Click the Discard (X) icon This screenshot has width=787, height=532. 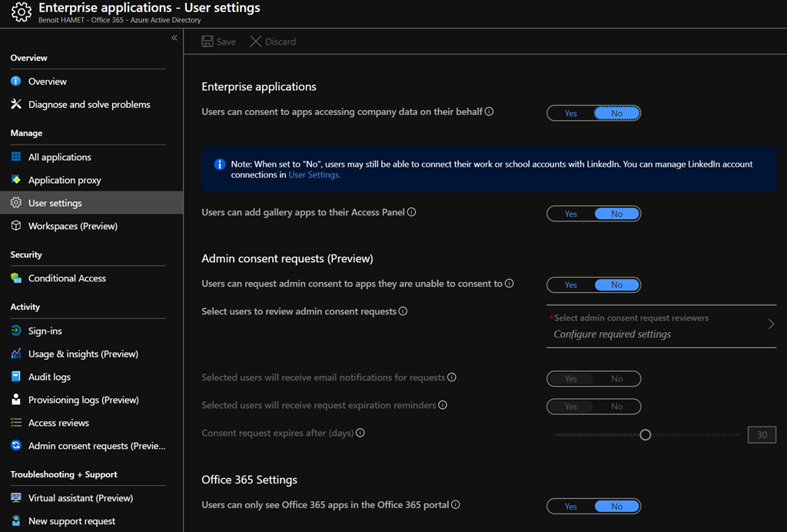click(254, 42)
